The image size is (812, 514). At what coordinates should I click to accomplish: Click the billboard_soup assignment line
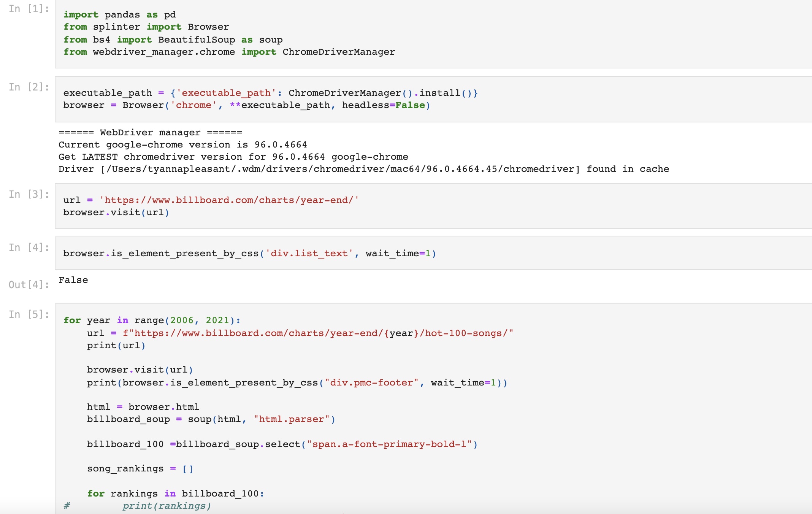pos(211,419)
